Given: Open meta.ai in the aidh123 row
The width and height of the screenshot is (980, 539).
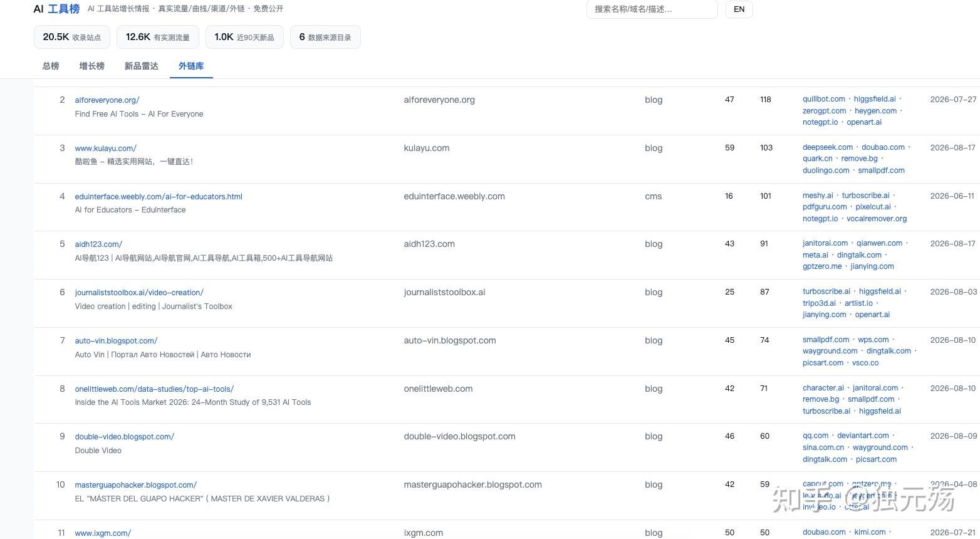Looking at the screenshot, I should tap(815, 255).
